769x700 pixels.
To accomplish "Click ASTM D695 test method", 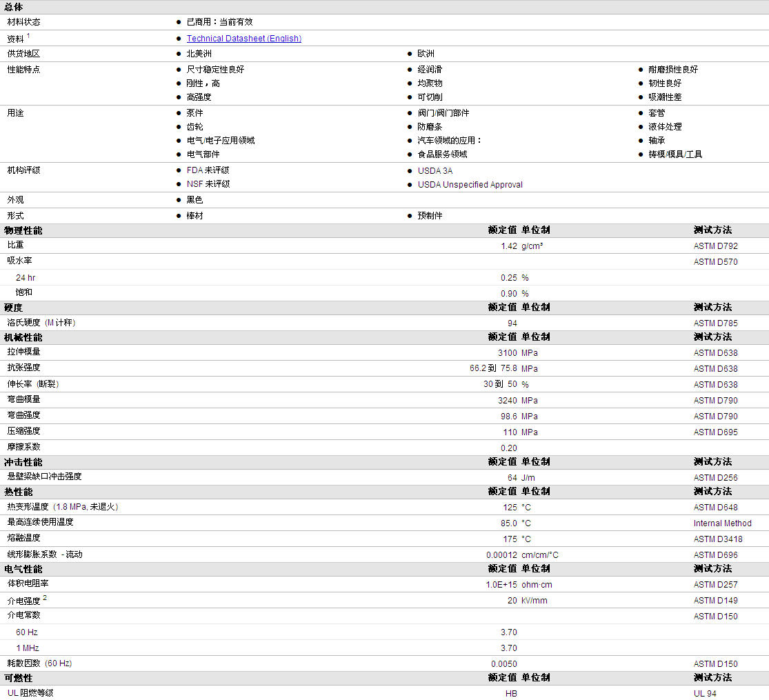I will click(715, 432).
